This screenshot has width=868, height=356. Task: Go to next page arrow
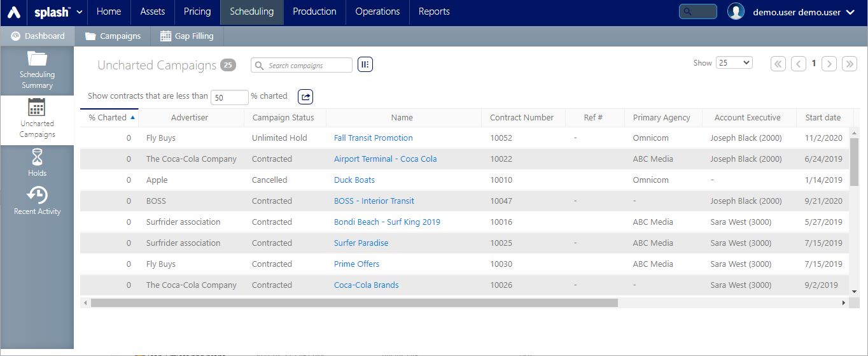[829, 64]
